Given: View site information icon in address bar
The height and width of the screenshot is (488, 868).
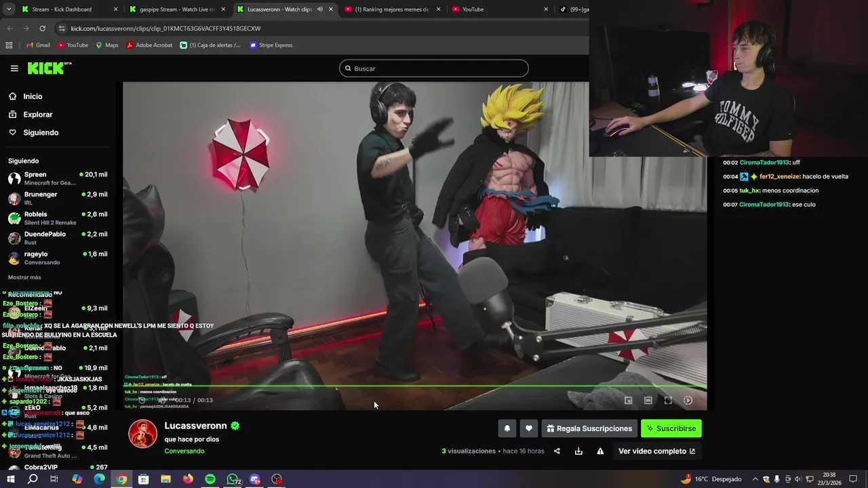Looking at the screenshot, I should pos(62,28).
